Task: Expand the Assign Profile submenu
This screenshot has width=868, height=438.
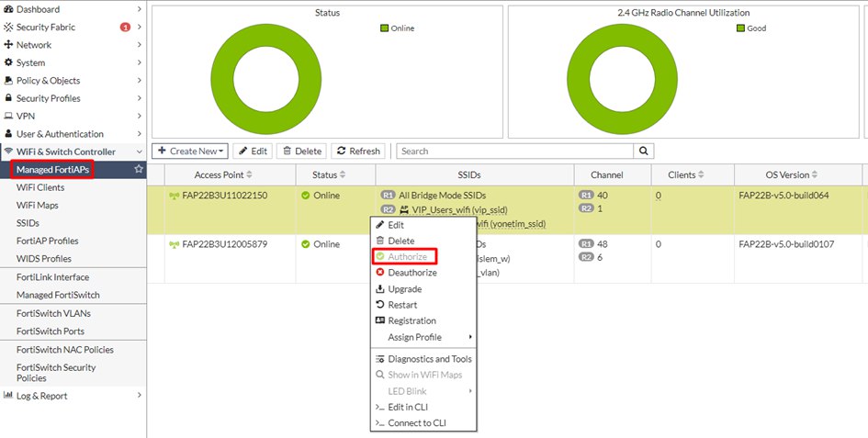Action: click(x=423, y=337)
